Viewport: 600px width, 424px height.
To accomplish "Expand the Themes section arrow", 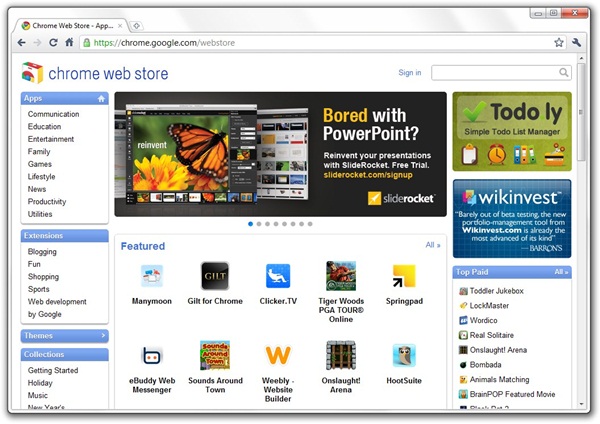I will coord(103,336).
